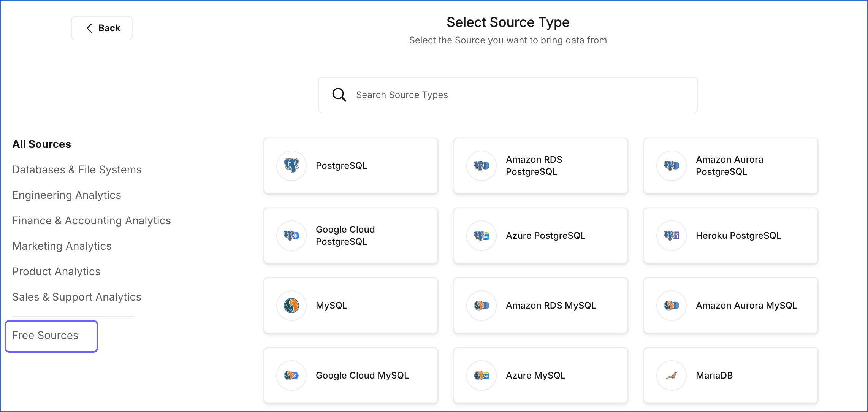Choose the PostgreSQL source label

(x=341, y=166)
